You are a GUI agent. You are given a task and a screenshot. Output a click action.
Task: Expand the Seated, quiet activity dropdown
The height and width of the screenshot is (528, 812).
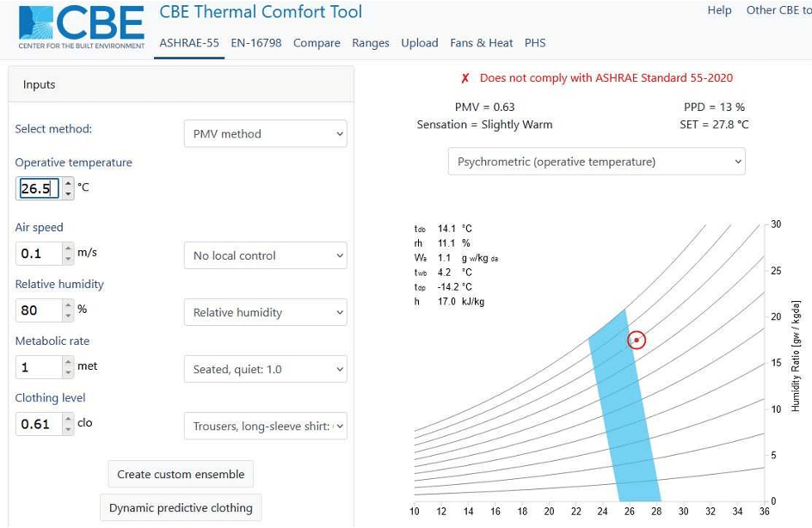(x=265, y=369)
